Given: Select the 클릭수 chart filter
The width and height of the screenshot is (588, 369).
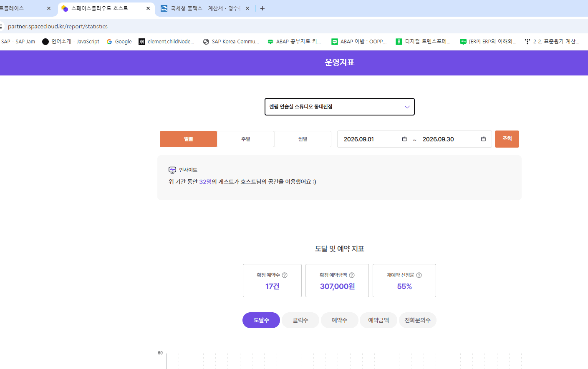Looking at the screenshot, I should pyautogui.click(x=300, y=320).
